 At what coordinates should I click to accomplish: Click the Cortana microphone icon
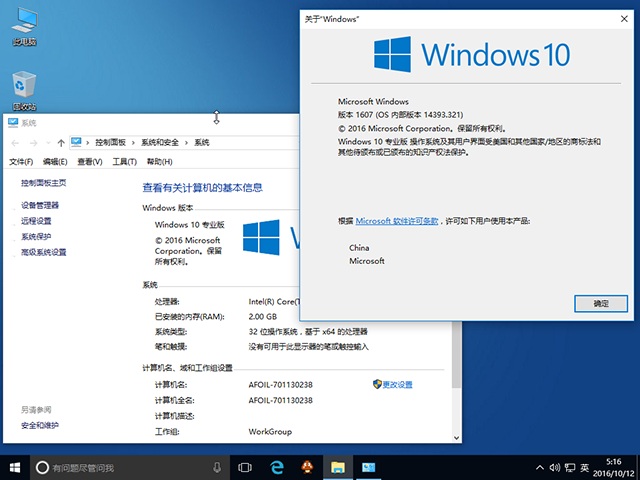click(x=217, y=467)
